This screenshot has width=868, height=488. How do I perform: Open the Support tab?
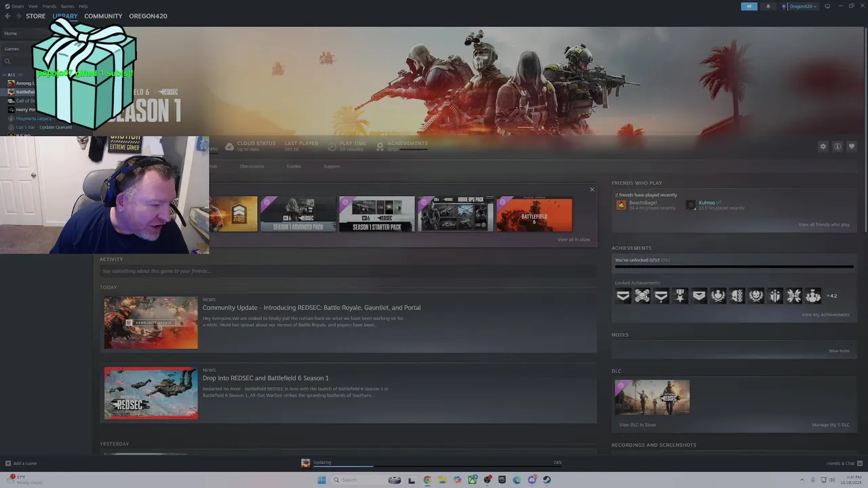click(x=332, y=166)
